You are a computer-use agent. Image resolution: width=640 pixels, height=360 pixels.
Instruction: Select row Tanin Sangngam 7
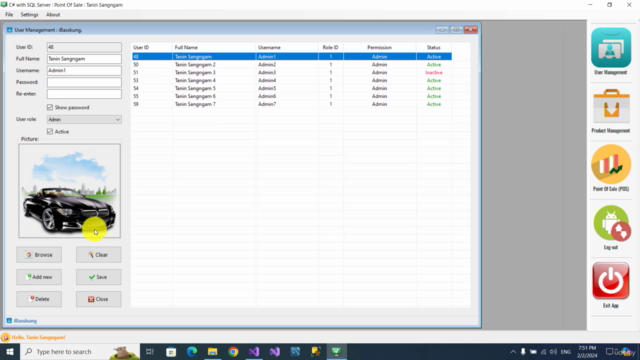click(x=291, y=104)
